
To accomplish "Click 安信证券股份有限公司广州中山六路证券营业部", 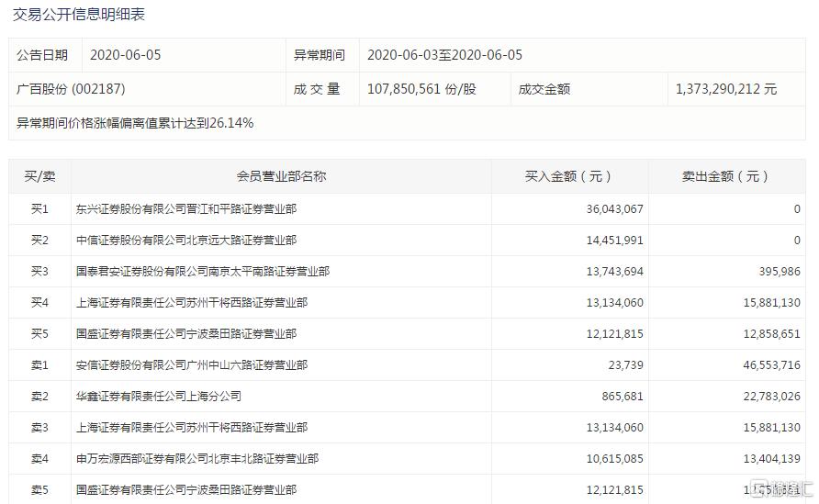I will click(192, 365).
